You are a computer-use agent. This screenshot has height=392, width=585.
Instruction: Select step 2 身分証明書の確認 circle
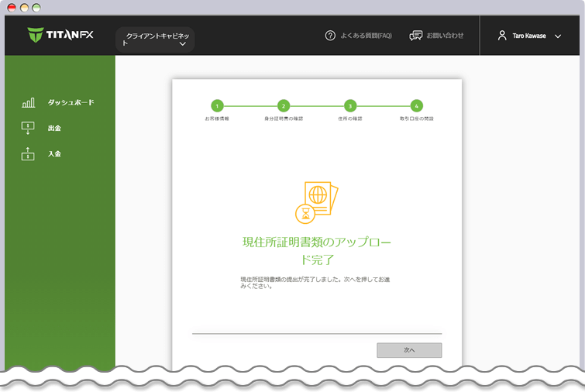(x=284, y=106)
